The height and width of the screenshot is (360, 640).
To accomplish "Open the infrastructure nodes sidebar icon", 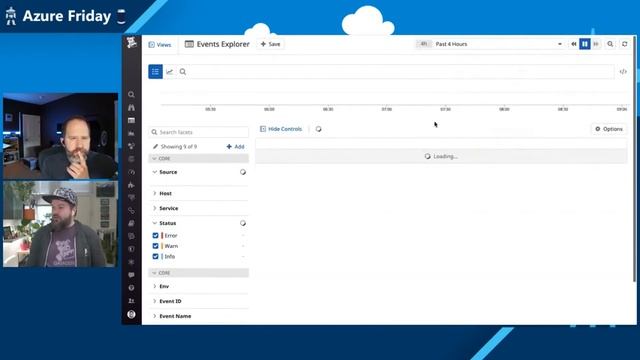I will [131, 146].
